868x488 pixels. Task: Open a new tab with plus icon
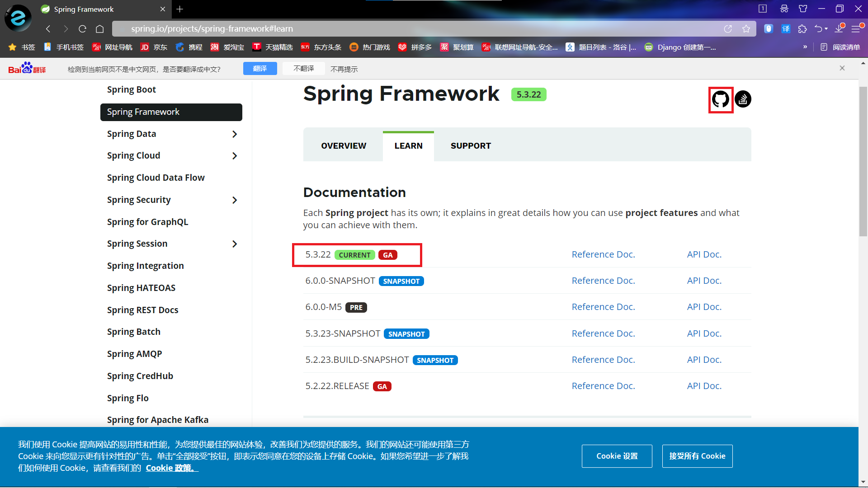tap(180, 9)
